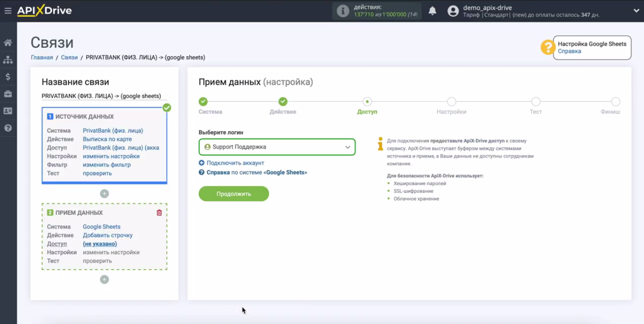Image resolution: width=644 pixels, height=324 pixels.
Task: Open the Support Поддержка login dropdown
Action: (277, 147)
